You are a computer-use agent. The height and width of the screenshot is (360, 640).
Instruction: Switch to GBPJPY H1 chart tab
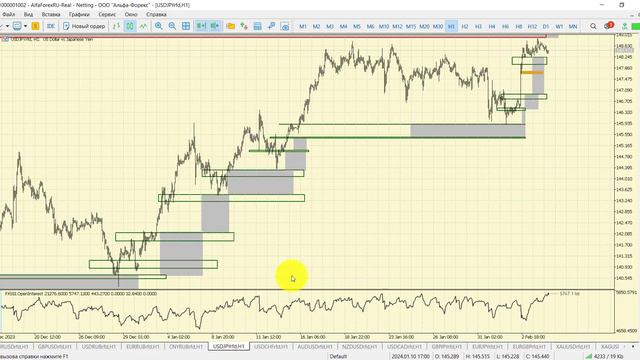[x=447, y=347]
